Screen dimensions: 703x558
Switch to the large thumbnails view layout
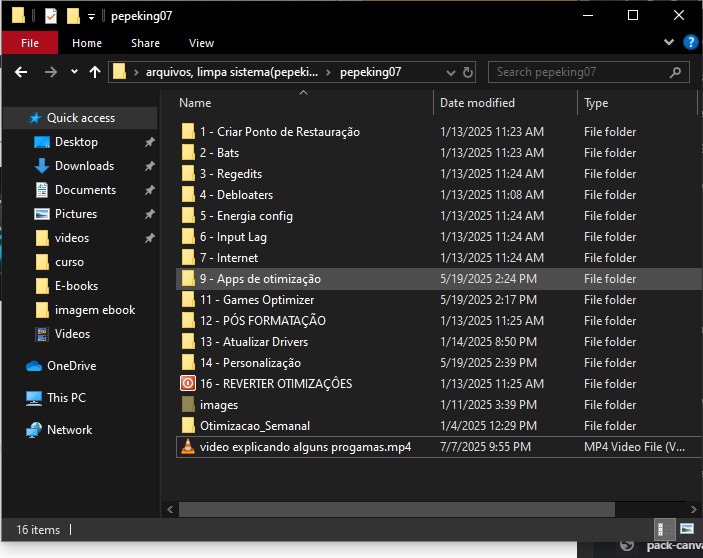click(687, 529)
